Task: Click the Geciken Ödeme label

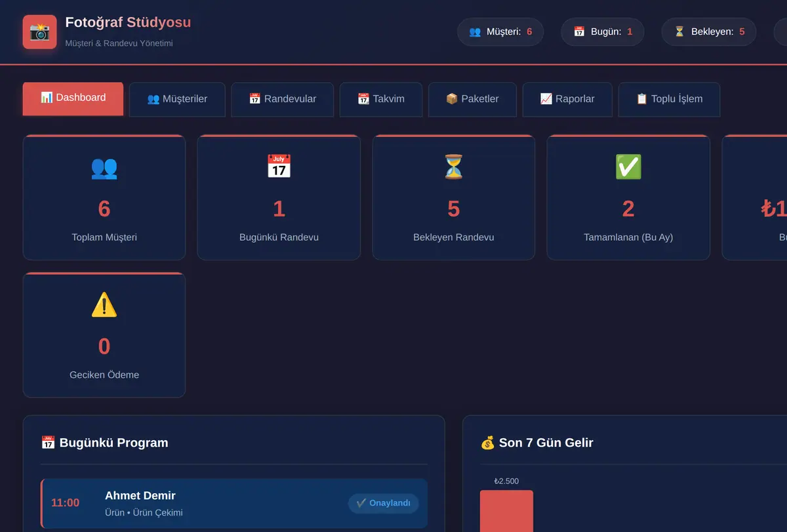Action: click(x=104, y=375)
